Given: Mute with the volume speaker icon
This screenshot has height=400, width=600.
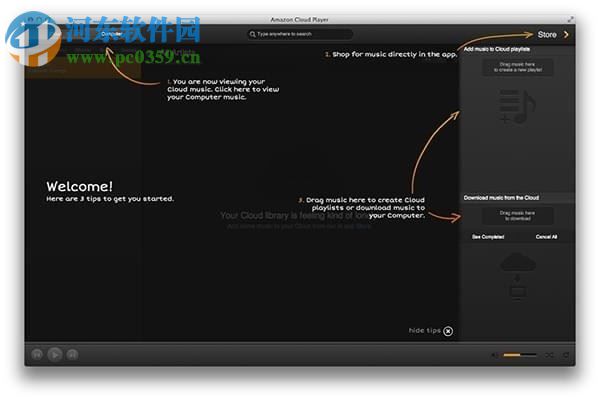Looking at the screenshot, I should pyautogui.click(x=494, y=355).
